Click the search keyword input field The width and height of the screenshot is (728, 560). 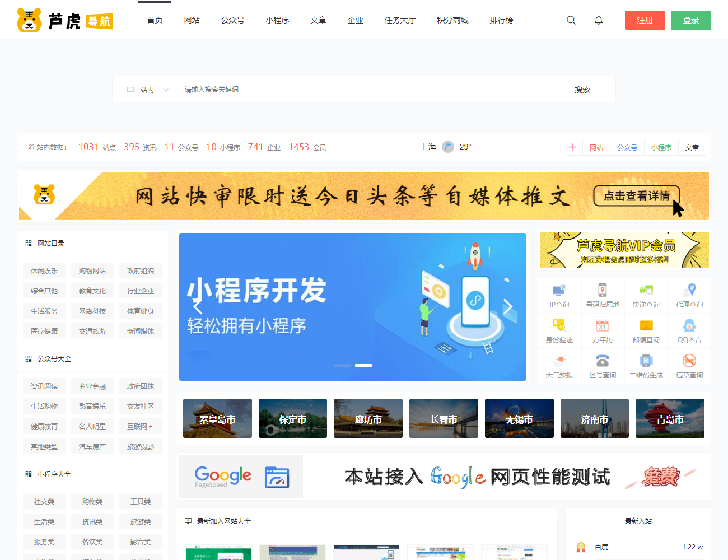point(364,90)
